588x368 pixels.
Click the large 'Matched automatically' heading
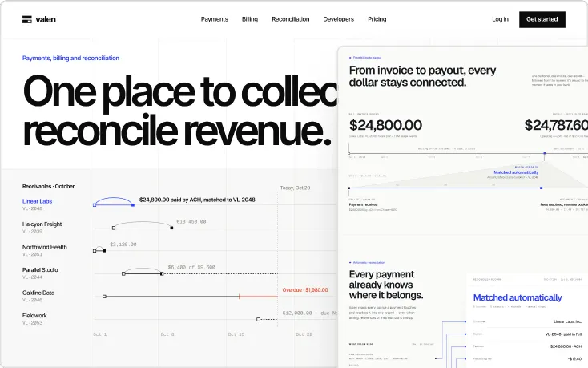(518, 298)
